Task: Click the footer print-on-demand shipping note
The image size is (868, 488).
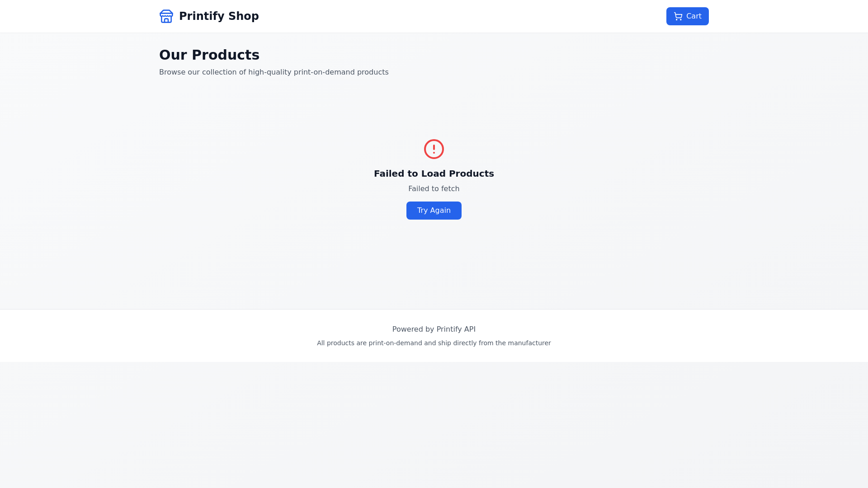Action: 434,343
